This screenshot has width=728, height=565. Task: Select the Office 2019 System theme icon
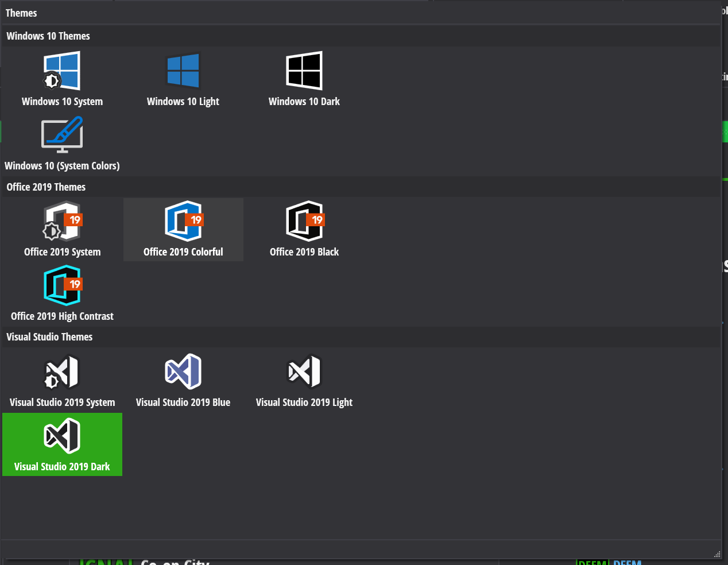[62, 221]
